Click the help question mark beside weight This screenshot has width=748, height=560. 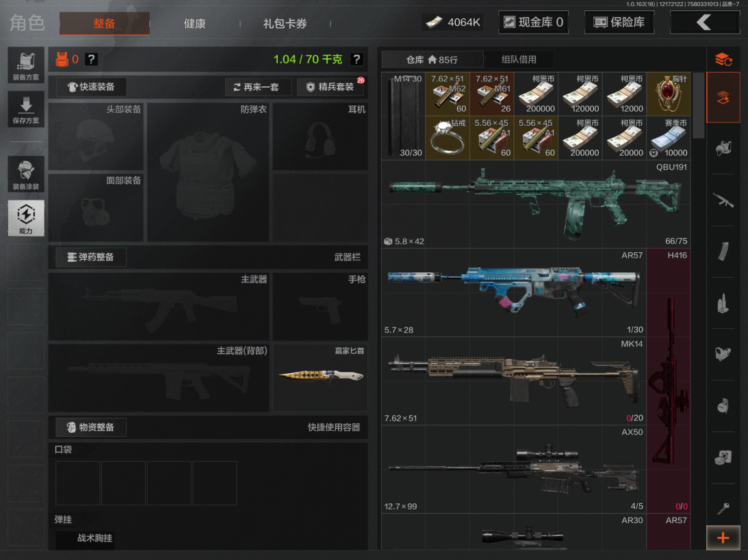tap(357, 59)
